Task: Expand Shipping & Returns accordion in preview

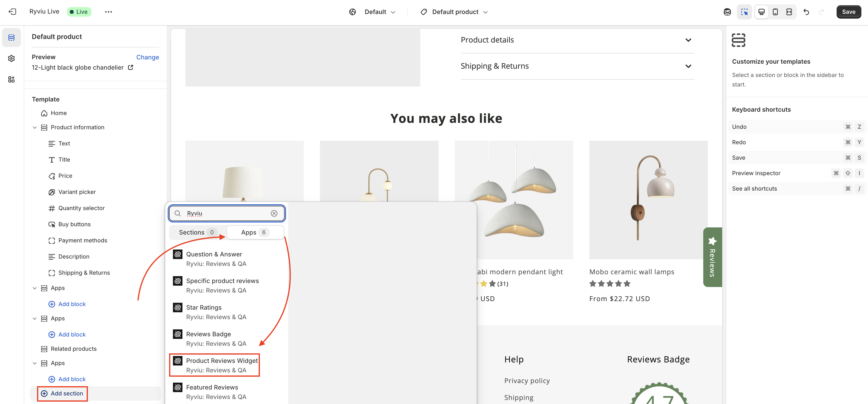Action: coord(577,66)
